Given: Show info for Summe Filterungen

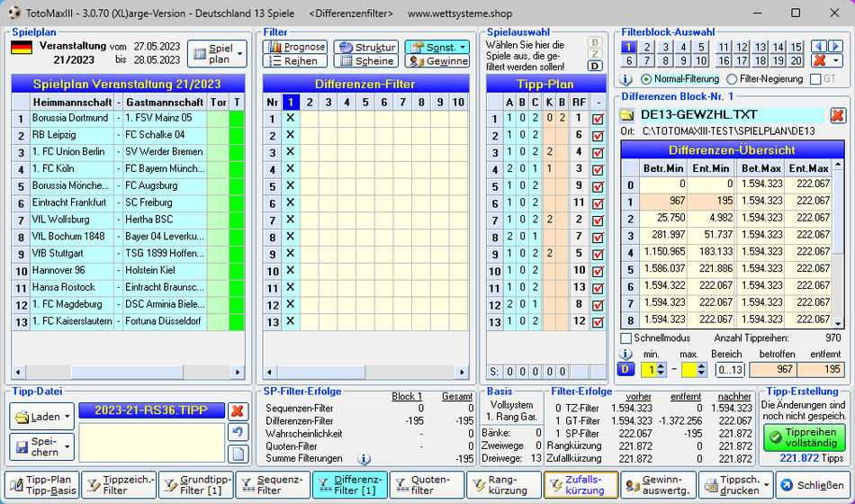Looking at the screenshot, I should pos(364,459).
